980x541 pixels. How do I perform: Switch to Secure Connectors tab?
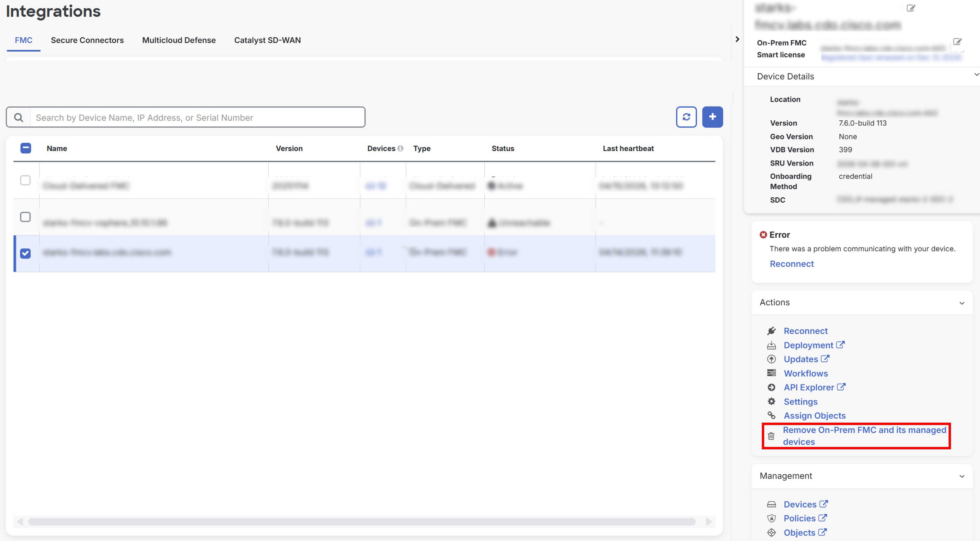pos(87,40)
